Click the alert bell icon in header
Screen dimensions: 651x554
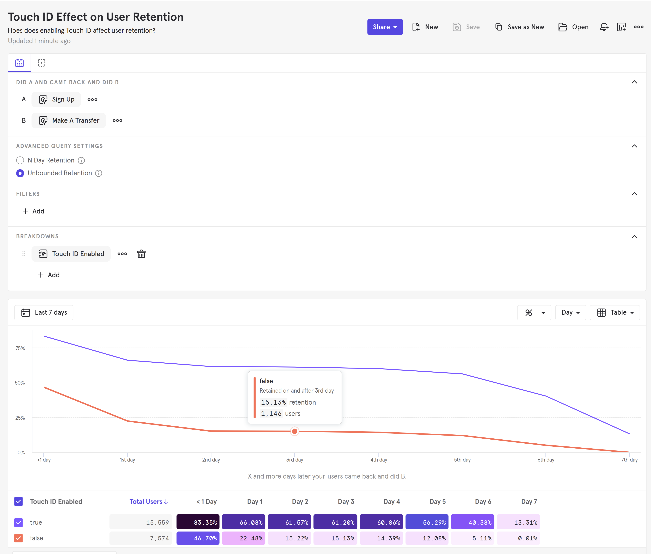pos(604,27)
